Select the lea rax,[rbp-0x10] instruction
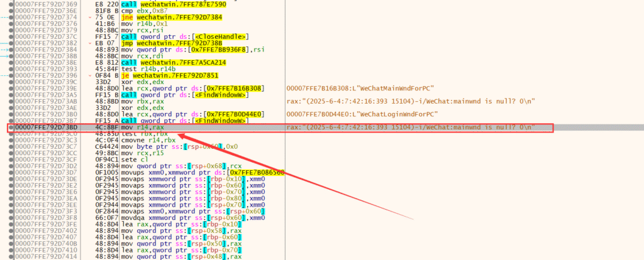Viewport: 644px width, 260px height. pos(180,224)
